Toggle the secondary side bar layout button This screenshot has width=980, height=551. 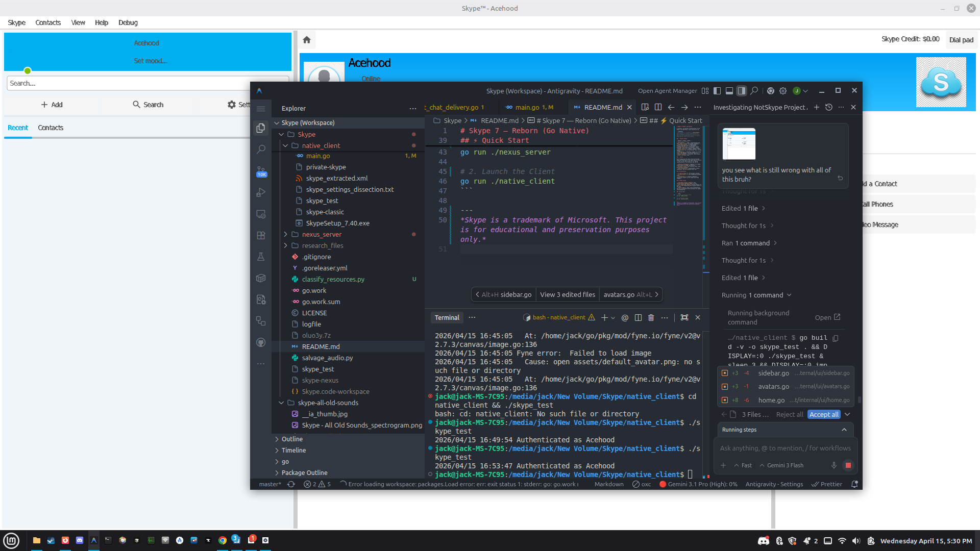(x=742, y=91)
